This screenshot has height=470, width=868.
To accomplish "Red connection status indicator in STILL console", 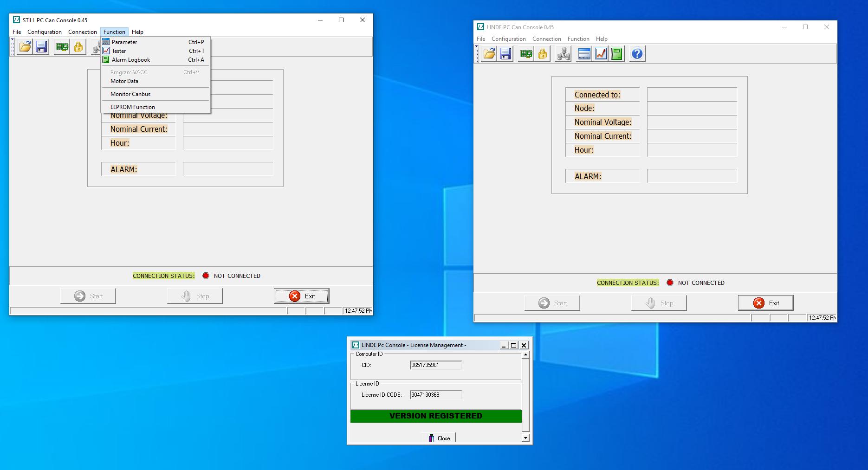I will tap(206, 276).
